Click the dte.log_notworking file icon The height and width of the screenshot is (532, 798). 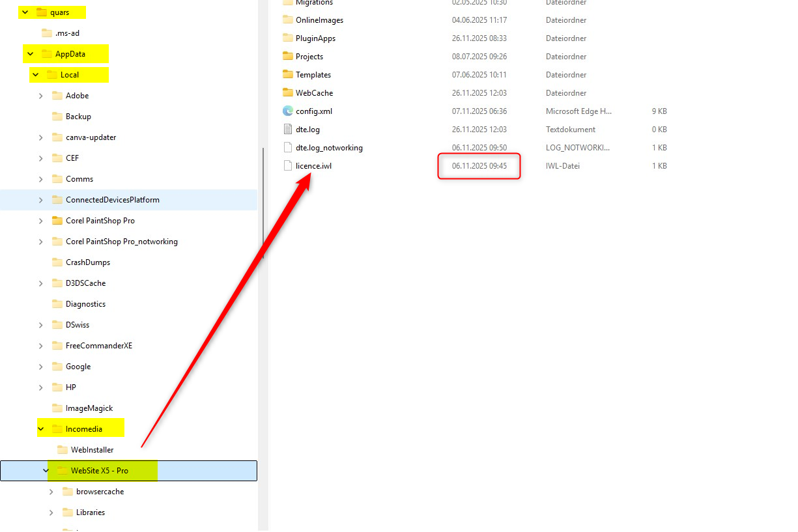(x=288, y=148)
